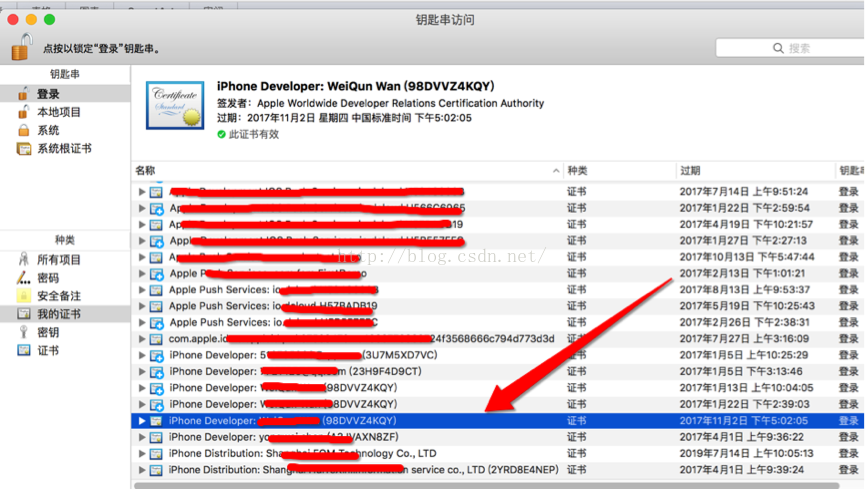This screenshot has width=865, height=490.
Task: Select row expiring 2017年1月22日 下午2:39:03
Action: point(498,404)
